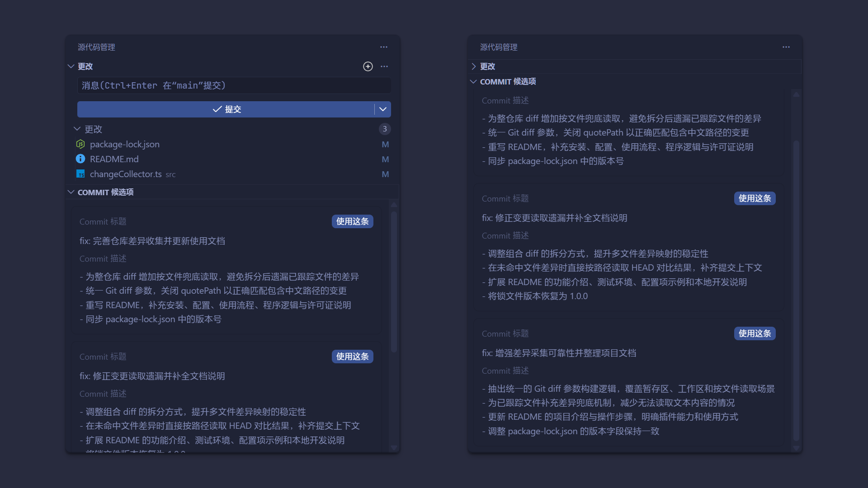Click the changes count badge showing 3
868x488 pixels.
385,129
